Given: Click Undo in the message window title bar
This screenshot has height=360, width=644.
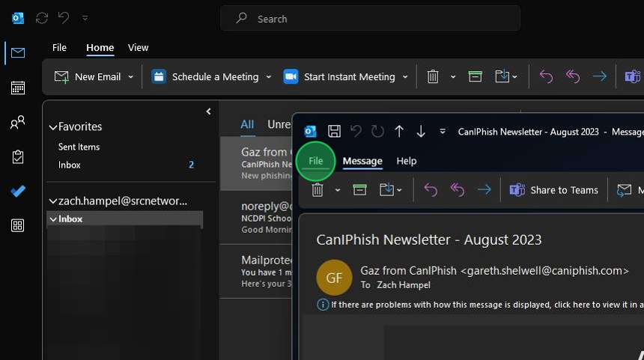Looking at the screenshot, I should (356, 132).
